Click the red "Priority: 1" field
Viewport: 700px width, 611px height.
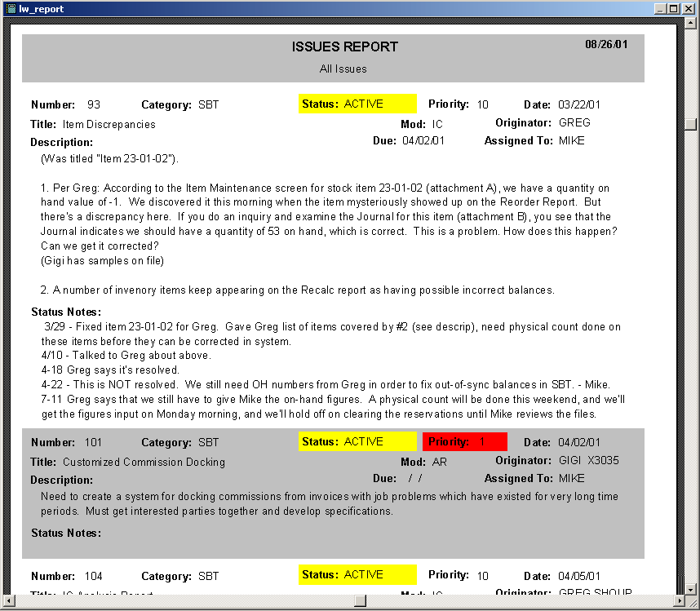pyautogui.click(x=465, y=441)
